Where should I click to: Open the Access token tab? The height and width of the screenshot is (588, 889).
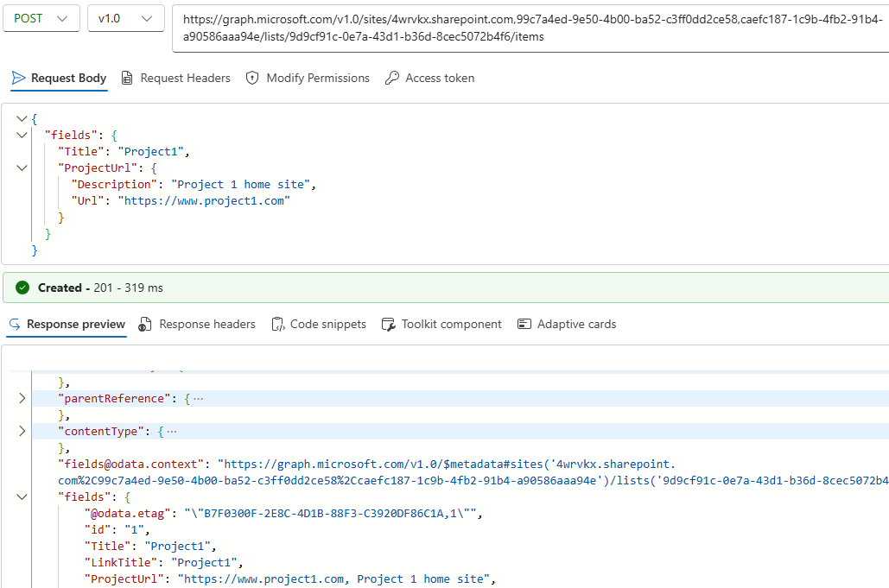point(429,79)
